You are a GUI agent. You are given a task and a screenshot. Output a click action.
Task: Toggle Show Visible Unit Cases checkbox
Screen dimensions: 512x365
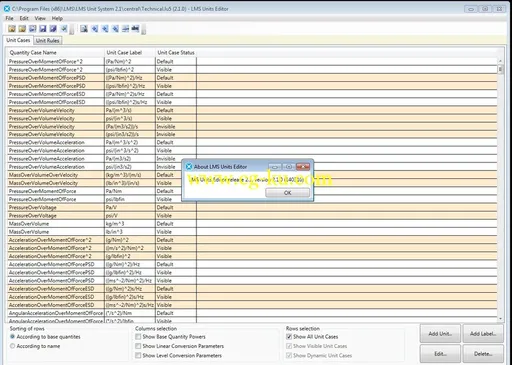[x=289, y=346]
